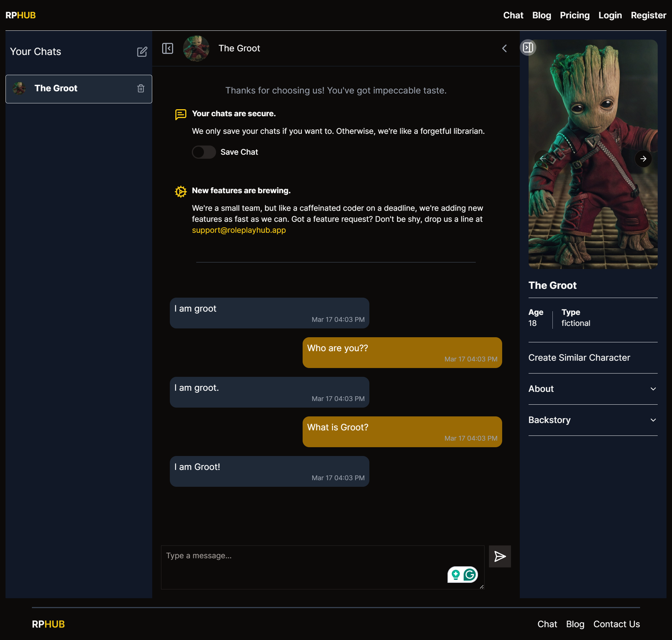Click the 'fictional' Type value
This screenshot has width=672, height=640.
[x=576, y=323]
